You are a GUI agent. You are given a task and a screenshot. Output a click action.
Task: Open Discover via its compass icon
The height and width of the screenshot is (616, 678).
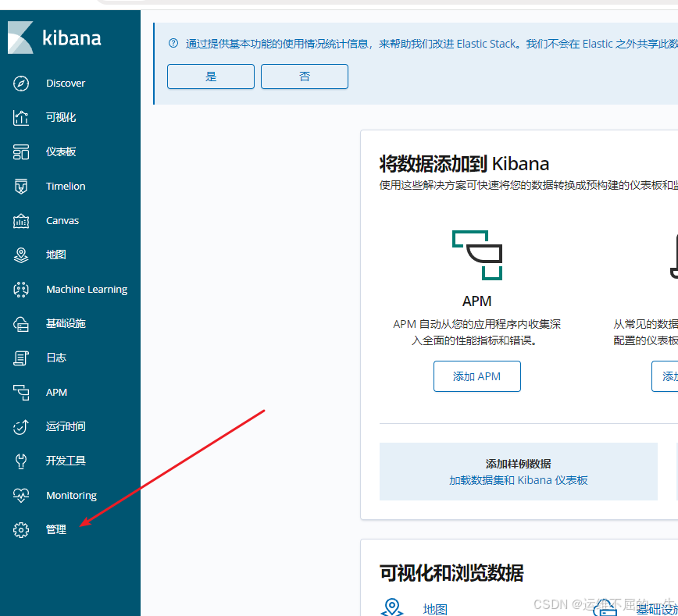(x=21, y=83)
